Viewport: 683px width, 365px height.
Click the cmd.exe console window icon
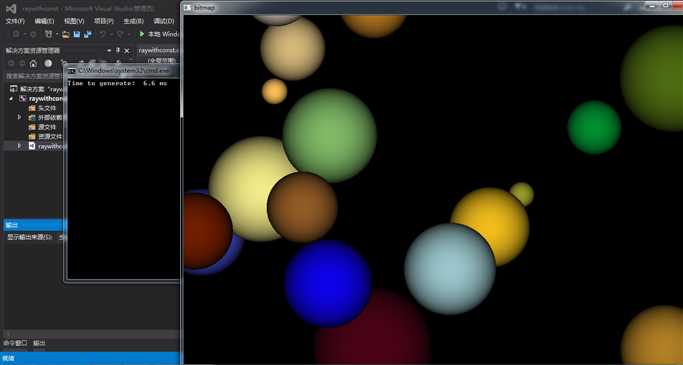point(72,71)
